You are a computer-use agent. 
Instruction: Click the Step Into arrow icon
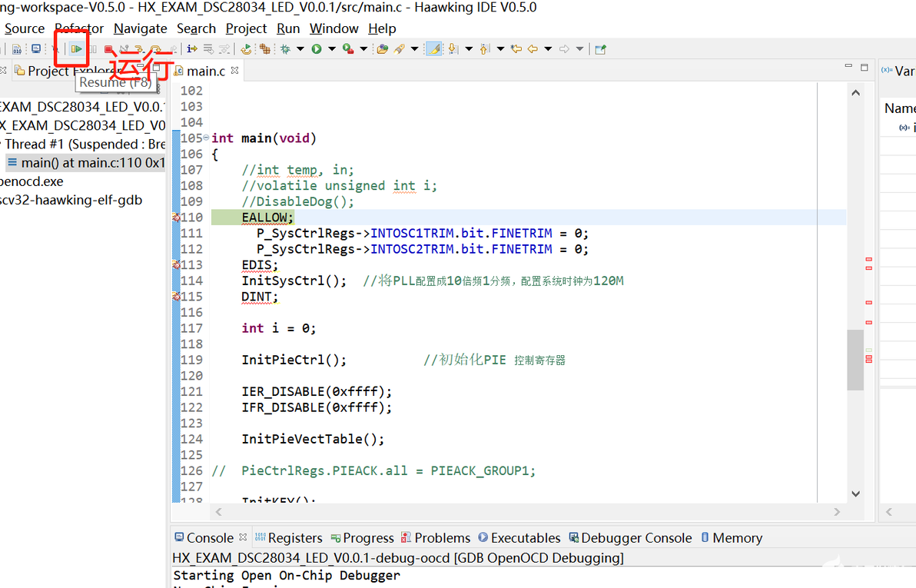[139, 49]
